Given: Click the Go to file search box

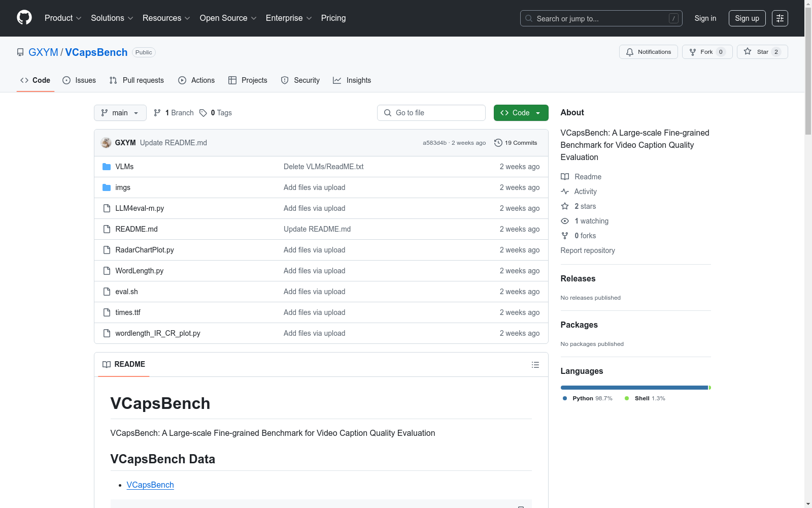Looking at the screenshot, I should pos(431,113).
